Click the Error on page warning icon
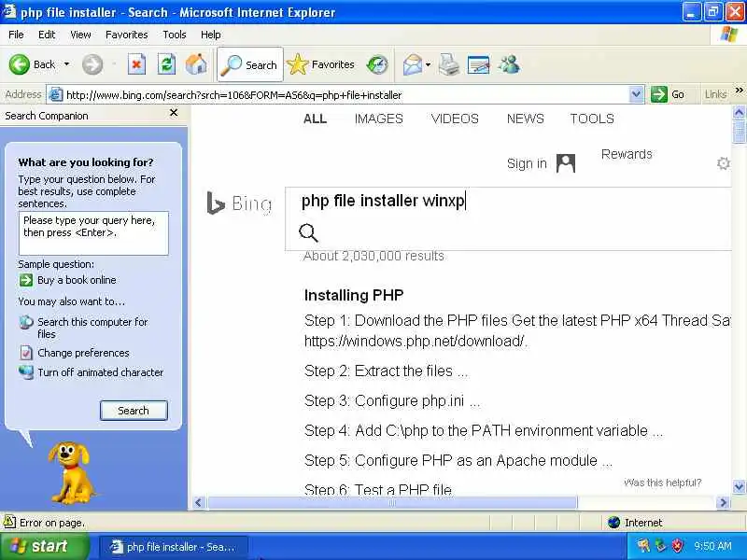The height and width of the screenshot is (560, 747). [9, 522]
